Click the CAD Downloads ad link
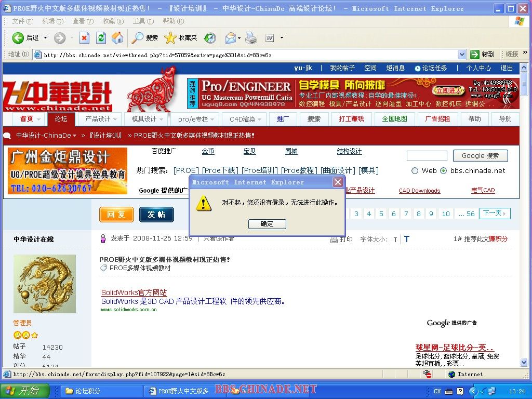Screen dimensions: 532x399 click(x=419, y=191)
